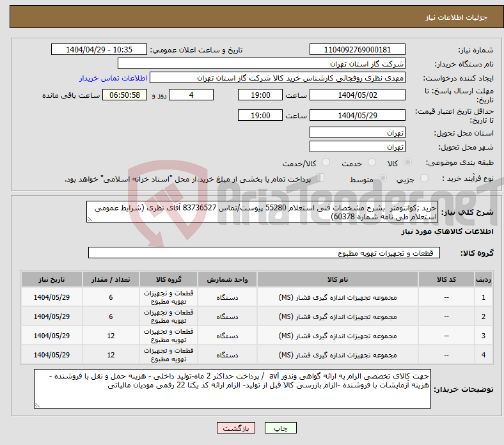Click the announcement date field 1404/04/29 - 10:35
Image resolution: width=504 pixels, height=445 pixels.
[99, 49]
